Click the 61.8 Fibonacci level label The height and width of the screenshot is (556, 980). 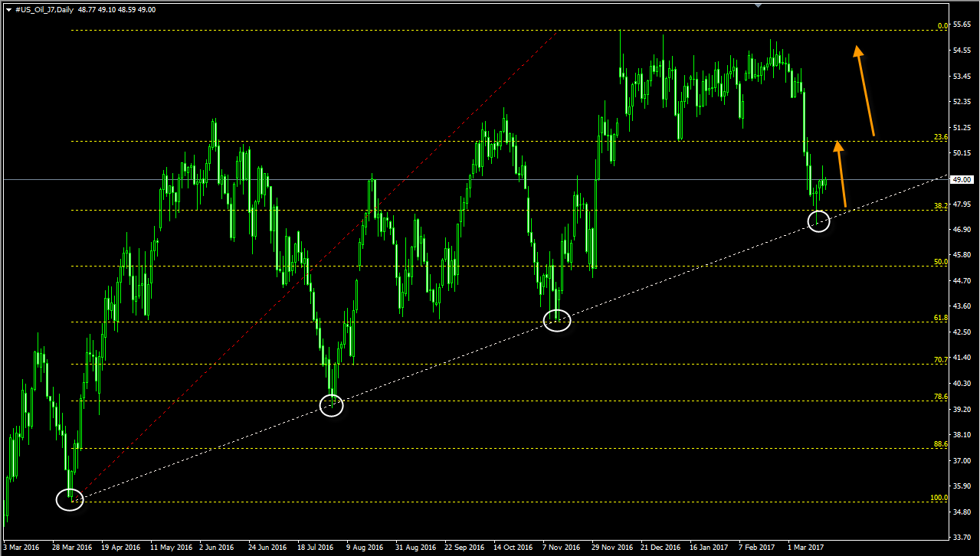[942, 317]
